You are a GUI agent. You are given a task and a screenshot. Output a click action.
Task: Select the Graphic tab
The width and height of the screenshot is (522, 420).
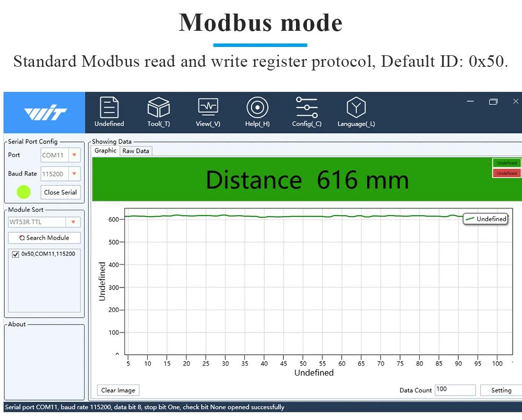(105, 150)
